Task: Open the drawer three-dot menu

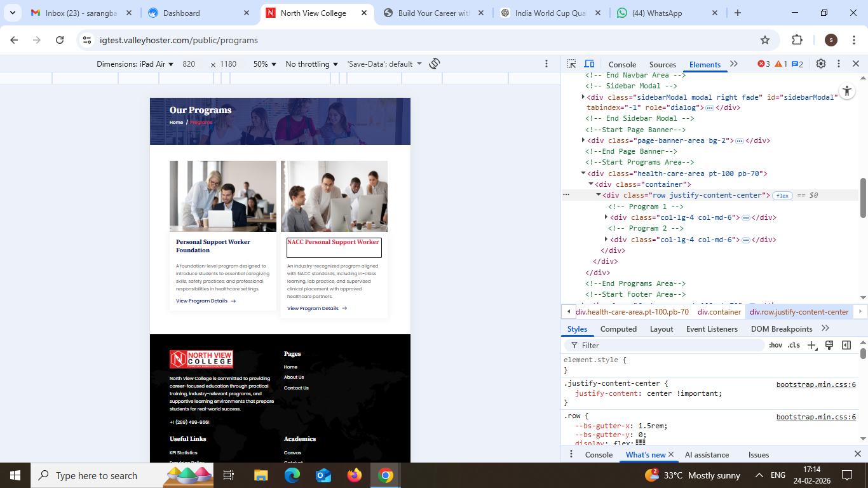Action: (x=571, y=454)
